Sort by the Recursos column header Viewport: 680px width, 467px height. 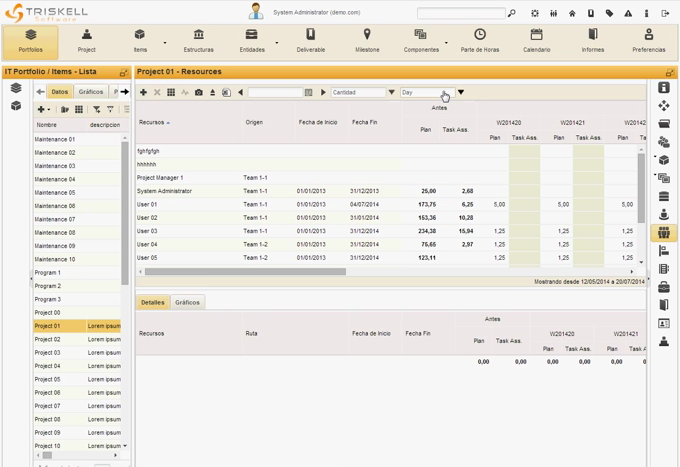tap(154, 122)
